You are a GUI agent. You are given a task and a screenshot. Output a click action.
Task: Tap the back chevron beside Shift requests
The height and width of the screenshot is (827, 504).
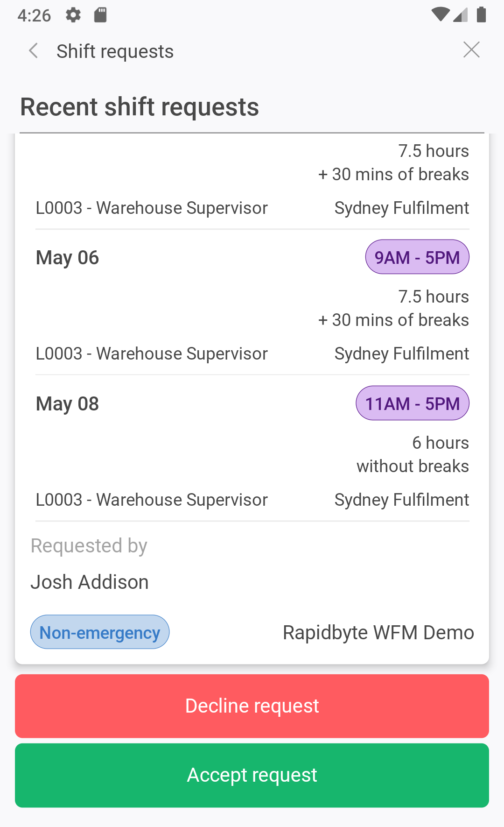33,50
